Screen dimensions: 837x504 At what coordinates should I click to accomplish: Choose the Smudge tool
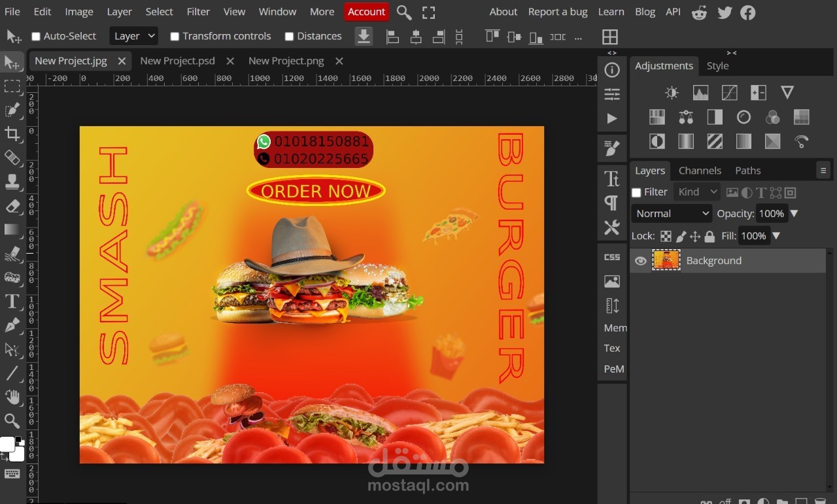(12, 254)
